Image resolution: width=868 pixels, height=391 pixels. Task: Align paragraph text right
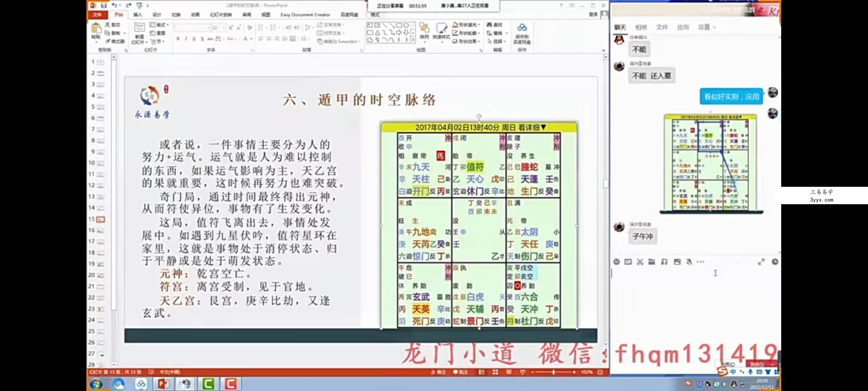click(277, 39)
